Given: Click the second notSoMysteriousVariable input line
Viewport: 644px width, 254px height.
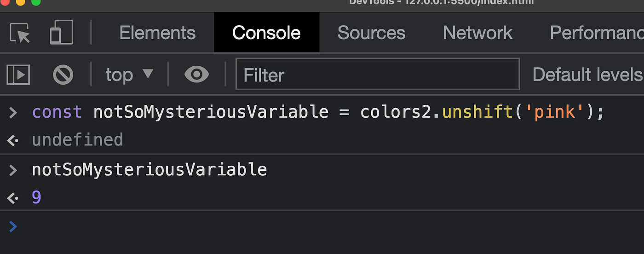Looking at the screenshot, I should [149, 170].
